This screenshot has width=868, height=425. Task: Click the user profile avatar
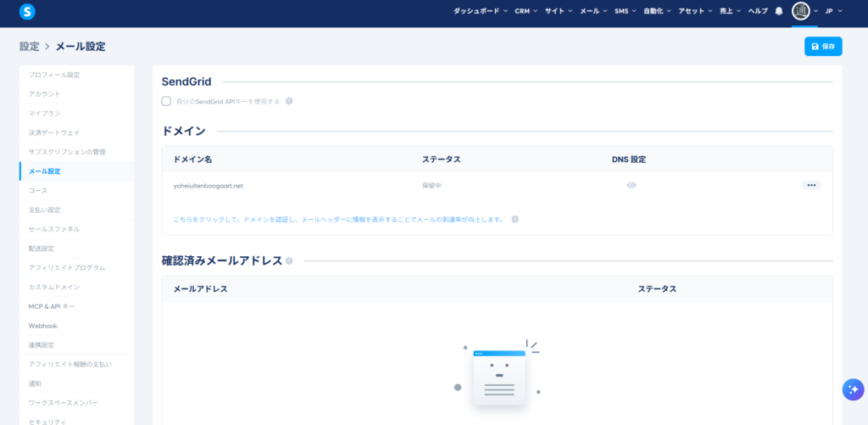801,11
